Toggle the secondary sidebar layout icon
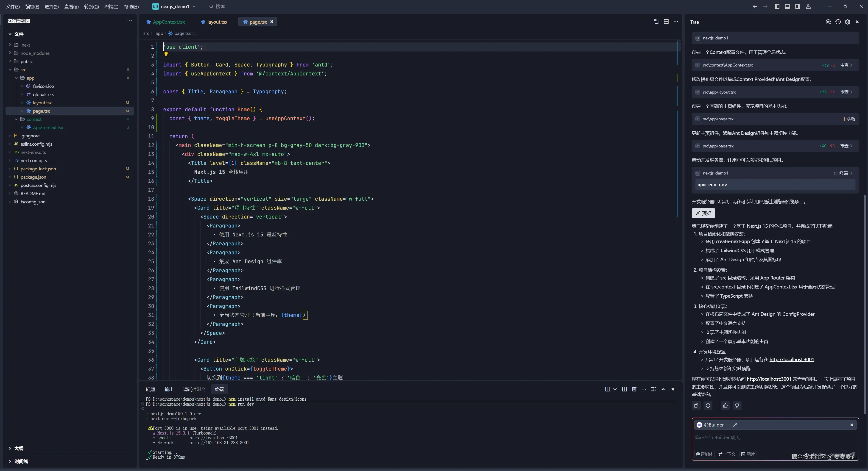 (798, 6)
